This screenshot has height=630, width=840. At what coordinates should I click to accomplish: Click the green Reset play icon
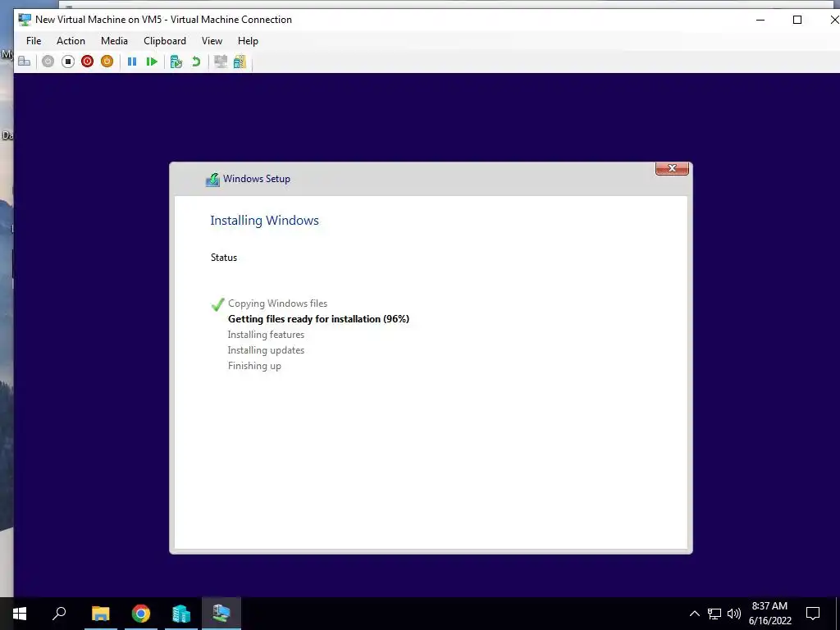tap(152, 62)
